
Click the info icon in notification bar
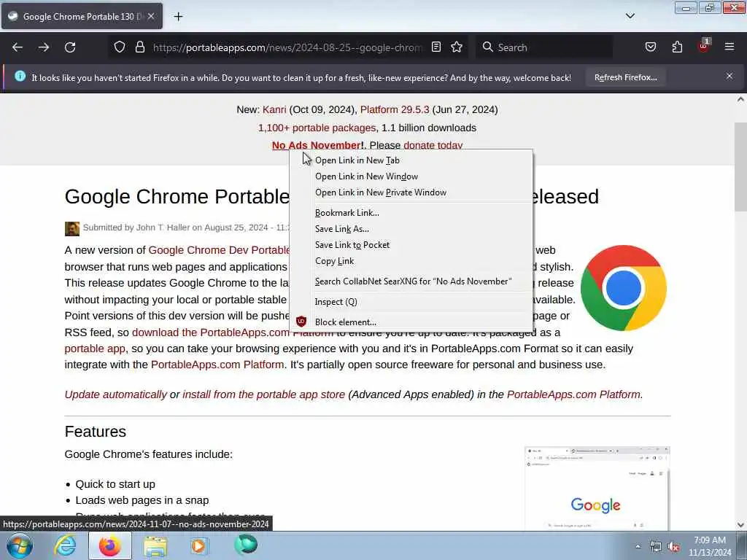click(x=20, y=76)
